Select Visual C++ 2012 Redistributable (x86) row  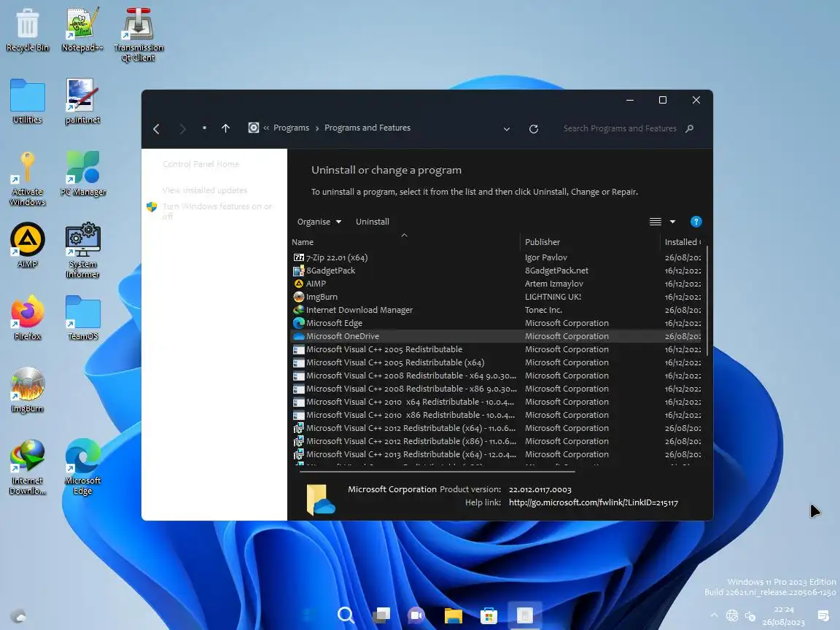tap(497, 441)
